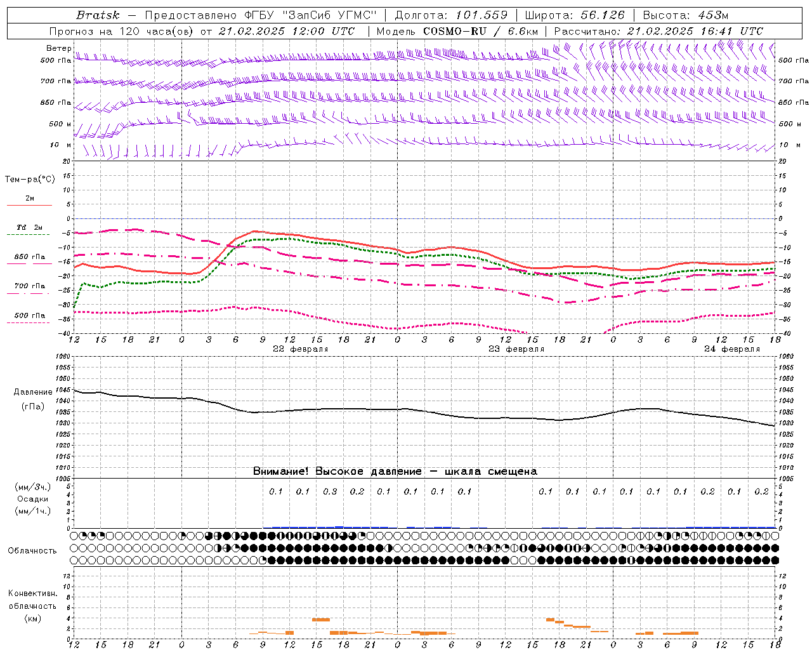
Task: Click the Bratsk station name in the header
Action: (98, 15)
